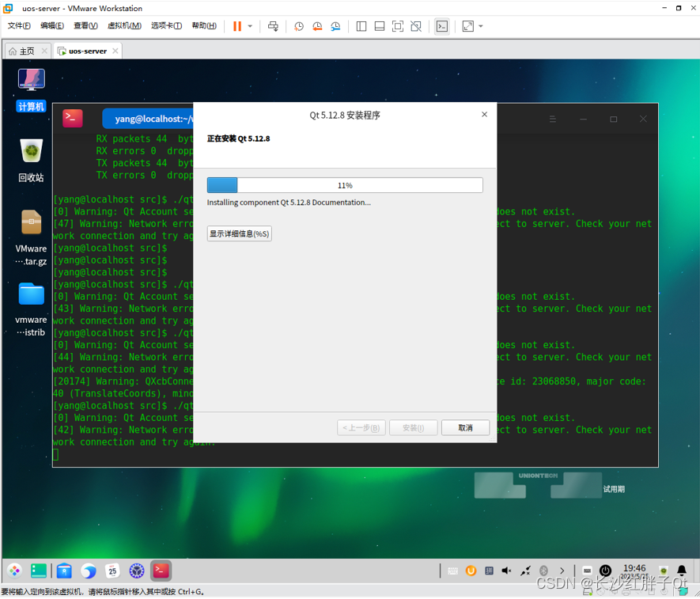The width and height of the screenshot is (700, 599).
Task: Select the VMware tar.gz archive file
Action: pyautogui.click(x=31, y=238)
